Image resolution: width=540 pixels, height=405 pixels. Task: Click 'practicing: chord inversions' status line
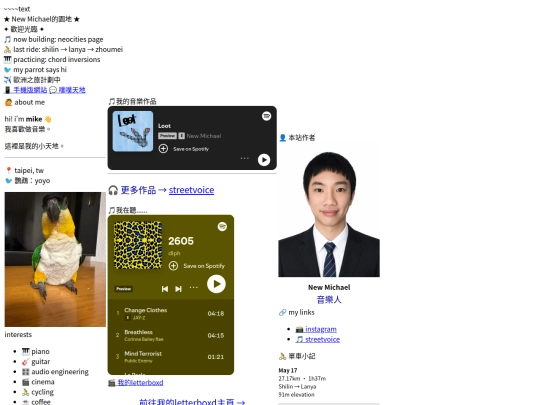(52, 60)
